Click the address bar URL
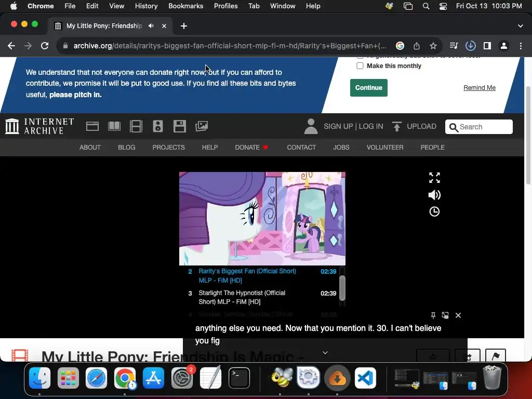Screen dimensions: 532x399 [x=230, y=46]
